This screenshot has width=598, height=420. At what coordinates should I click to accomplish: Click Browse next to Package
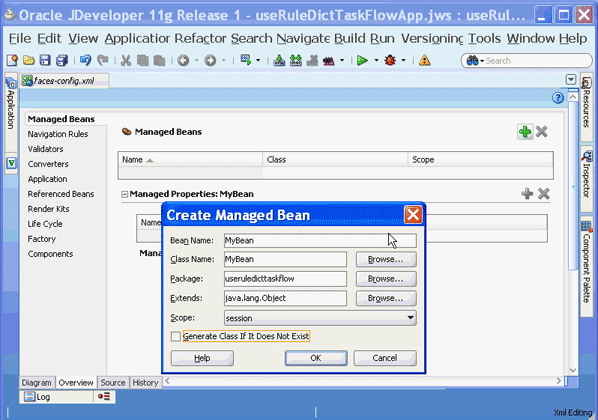(x=386, y=279)
